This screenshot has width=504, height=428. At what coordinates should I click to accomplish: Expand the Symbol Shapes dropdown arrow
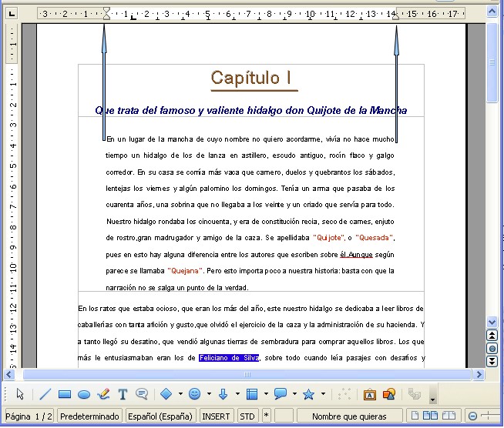(x=209, y=394)
